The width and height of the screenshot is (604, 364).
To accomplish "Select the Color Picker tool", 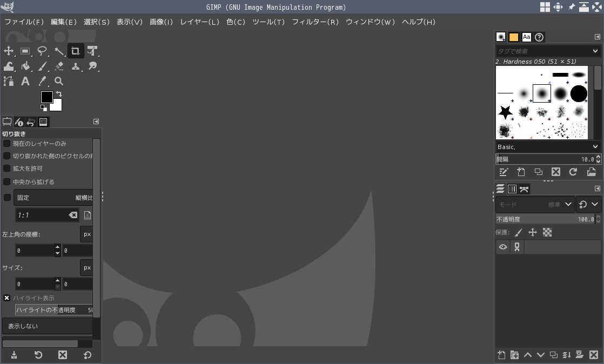I will pyautogui.click(x=42, y=81).
